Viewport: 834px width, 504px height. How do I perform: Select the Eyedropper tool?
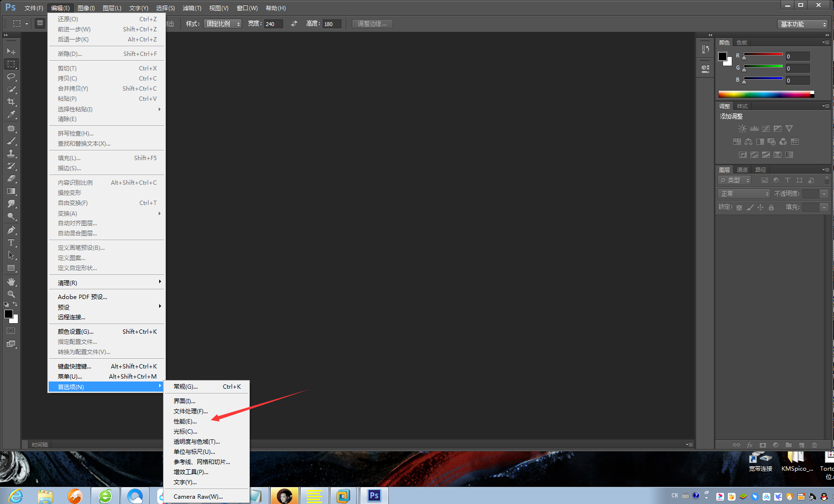[11, 114]
